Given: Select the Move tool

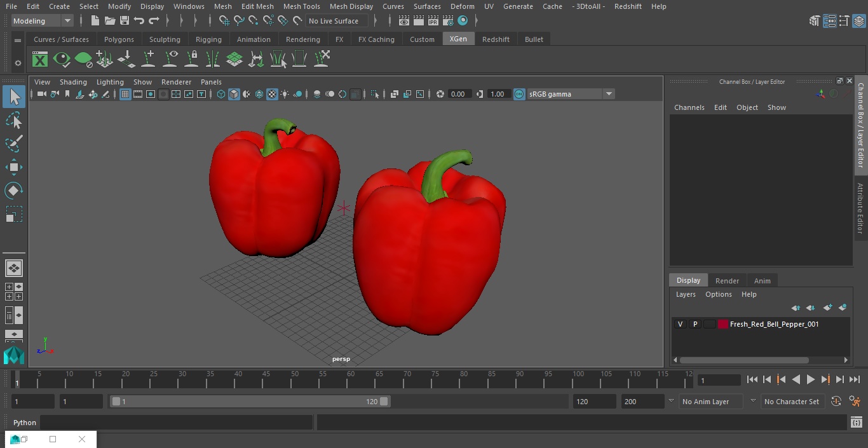Looking at the screenshot, I should tap(14, 168).
